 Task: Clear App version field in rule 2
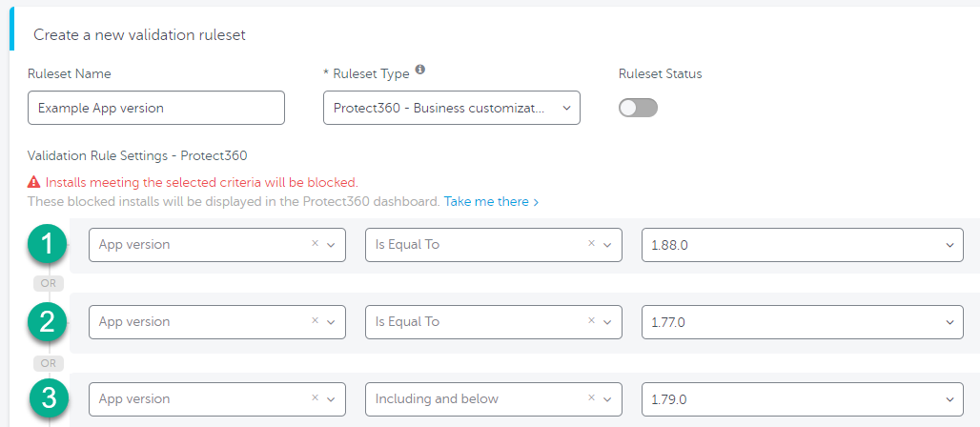pyautogui.click(x=315, y=321)
